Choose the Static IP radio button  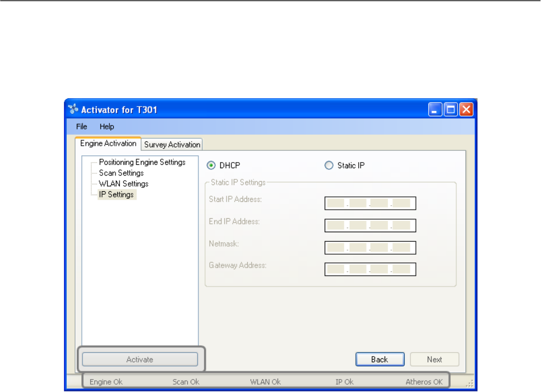(329, 165)
